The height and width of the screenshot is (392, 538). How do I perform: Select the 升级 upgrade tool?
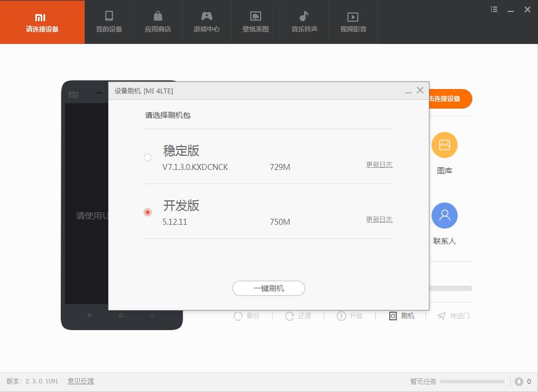coord(350,315)
